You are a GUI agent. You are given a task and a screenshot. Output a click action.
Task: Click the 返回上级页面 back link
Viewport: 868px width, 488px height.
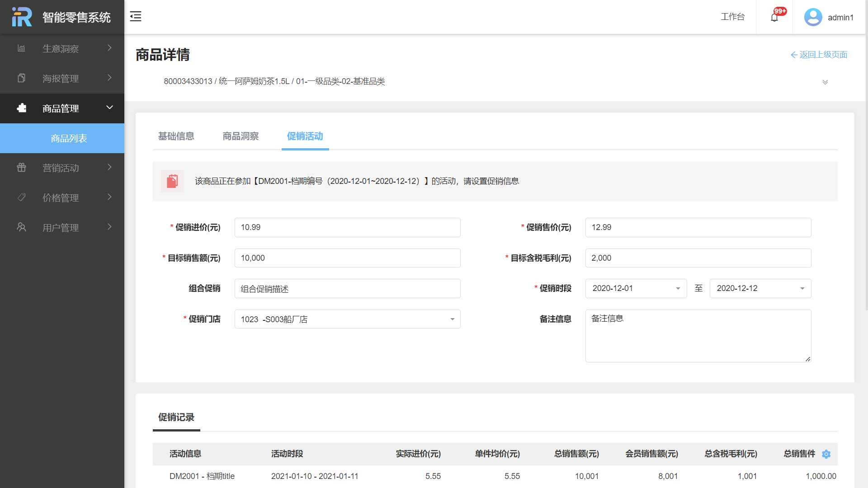click(x=819, y=55)
